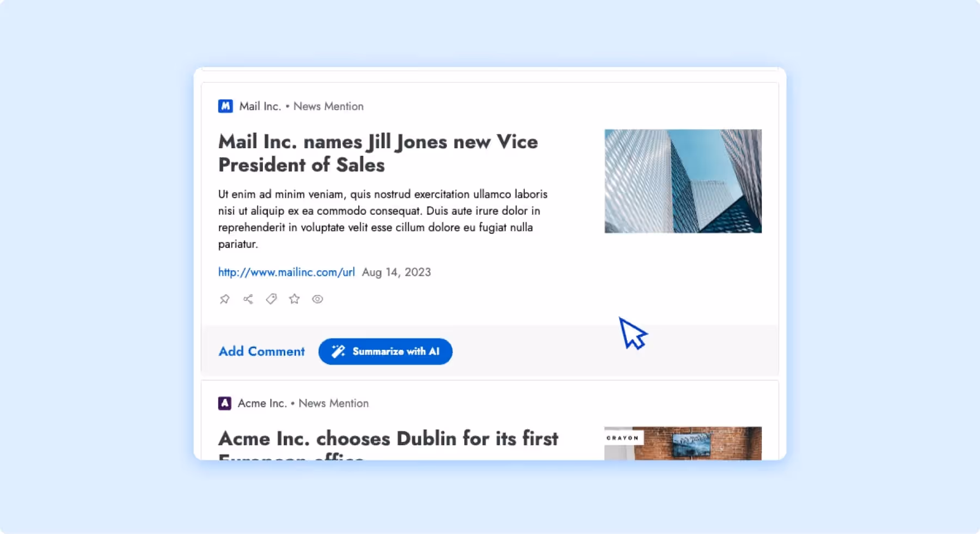Screen dimensions: 980x534
Task: Star the Mail Inc. article as favorite
Action: [294, 299]
